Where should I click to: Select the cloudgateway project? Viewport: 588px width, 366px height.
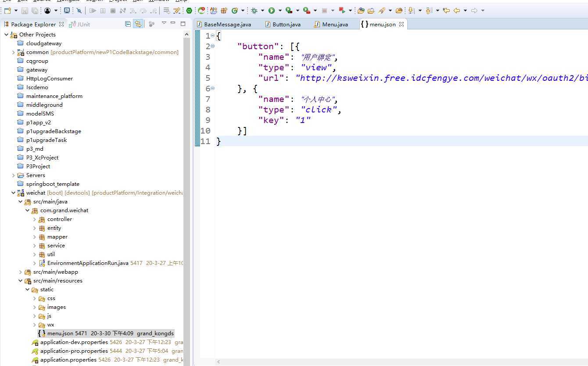44,43
